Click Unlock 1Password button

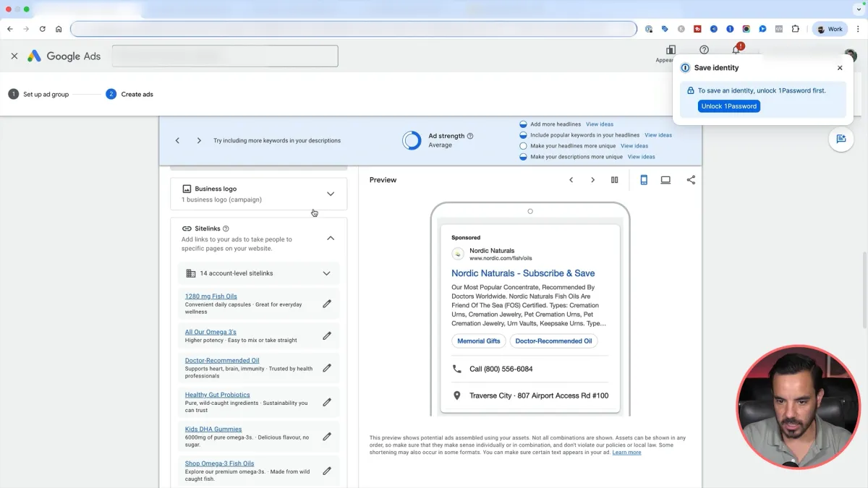[728, 106]
